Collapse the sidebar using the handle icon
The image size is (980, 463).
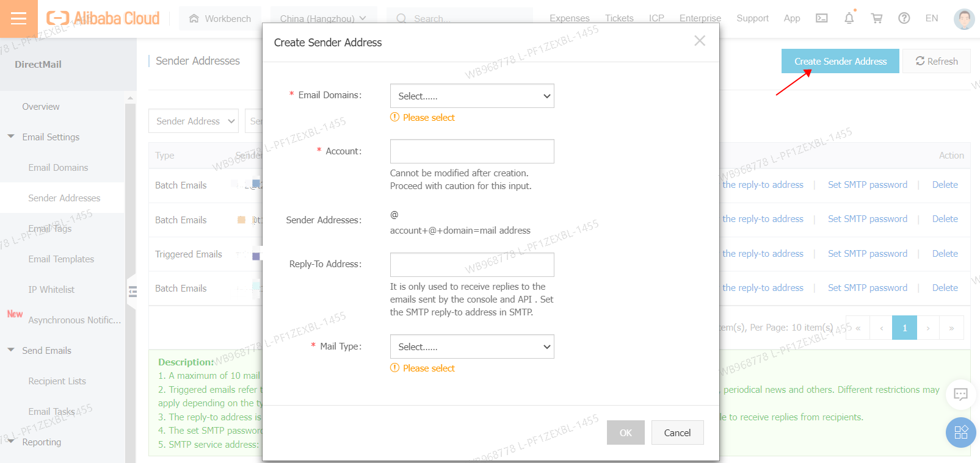(132, 292)
